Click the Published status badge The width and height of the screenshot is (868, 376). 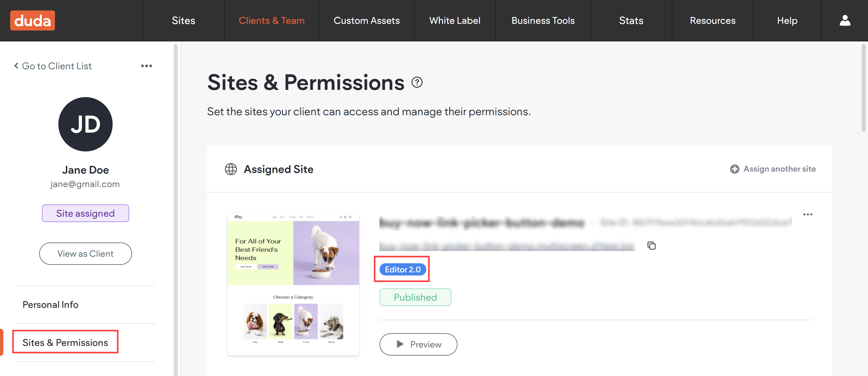pos(415,297)
